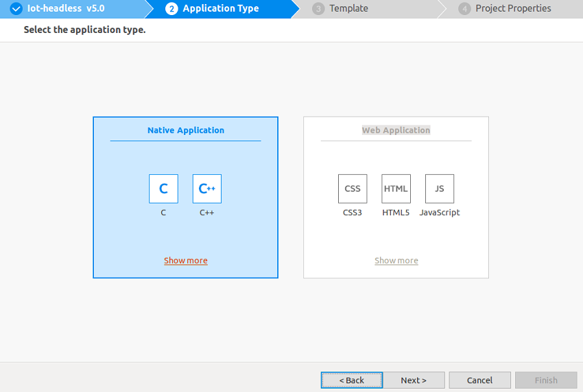The width and height of the screenshot is (583, 392).
Task: Open the Project Properties wizard step
Action: click(x=513, y=9)
